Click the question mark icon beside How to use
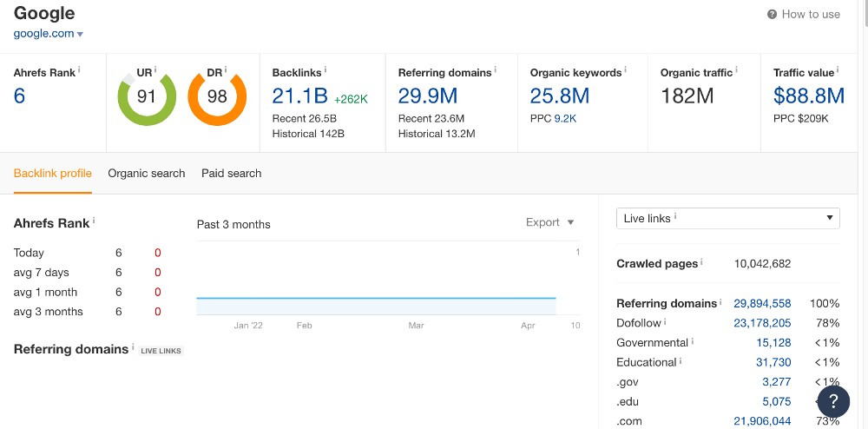 772,15
